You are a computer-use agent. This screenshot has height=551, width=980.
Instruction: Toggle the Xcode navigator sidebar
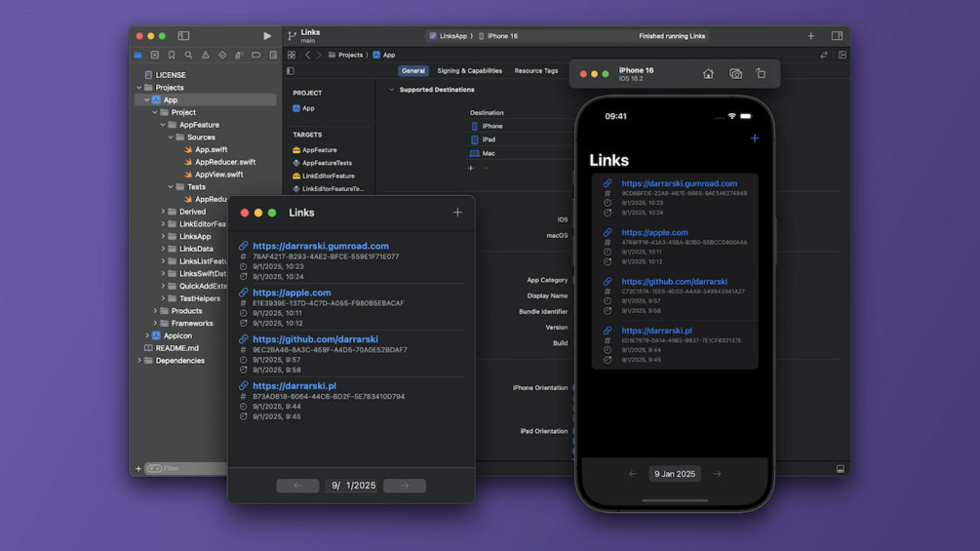183,36
